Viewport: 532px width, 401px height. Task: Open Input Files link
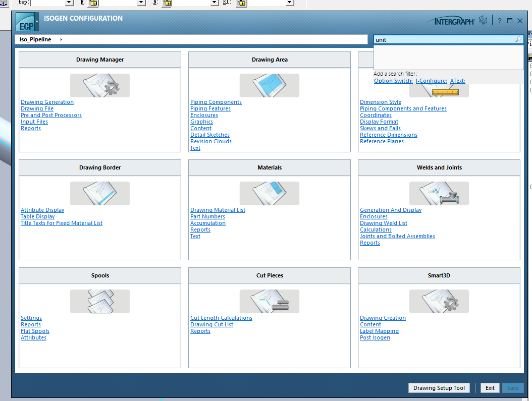pyautogui.click(x=34, y=122)
